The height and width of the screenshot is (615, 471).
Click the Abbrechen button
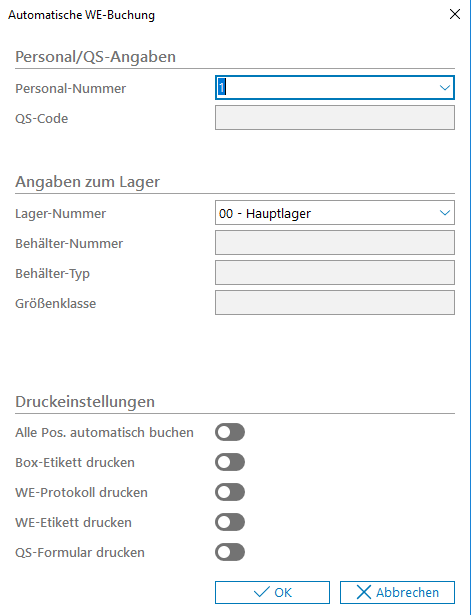(397, 592)
